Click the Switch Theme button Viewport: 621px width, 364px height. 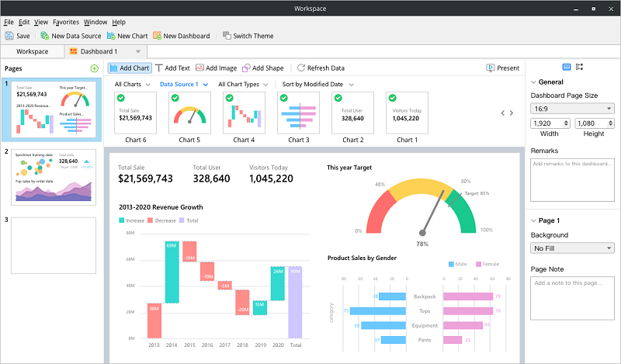(x=248, y=36)
